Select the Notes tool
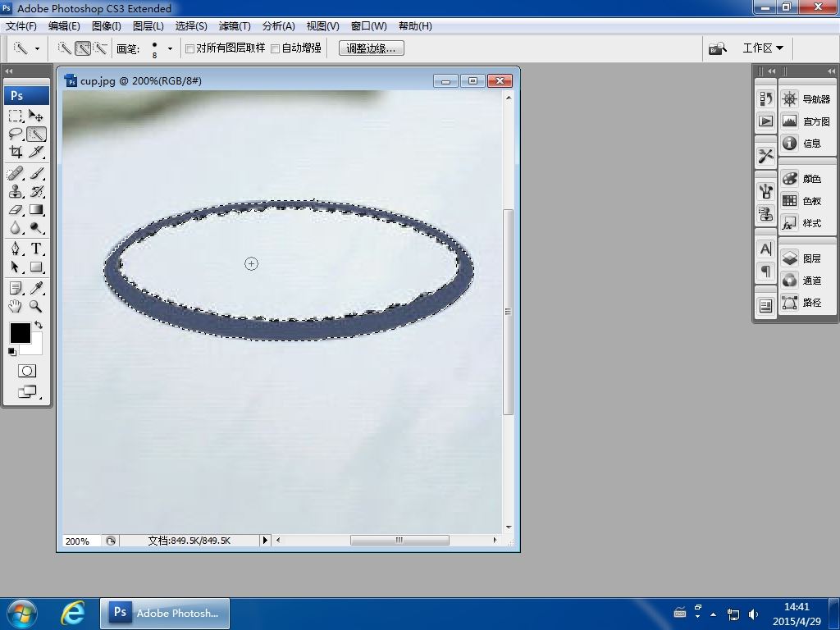The width and height of the screenshot is (840, 630). (x=16, y=288)
